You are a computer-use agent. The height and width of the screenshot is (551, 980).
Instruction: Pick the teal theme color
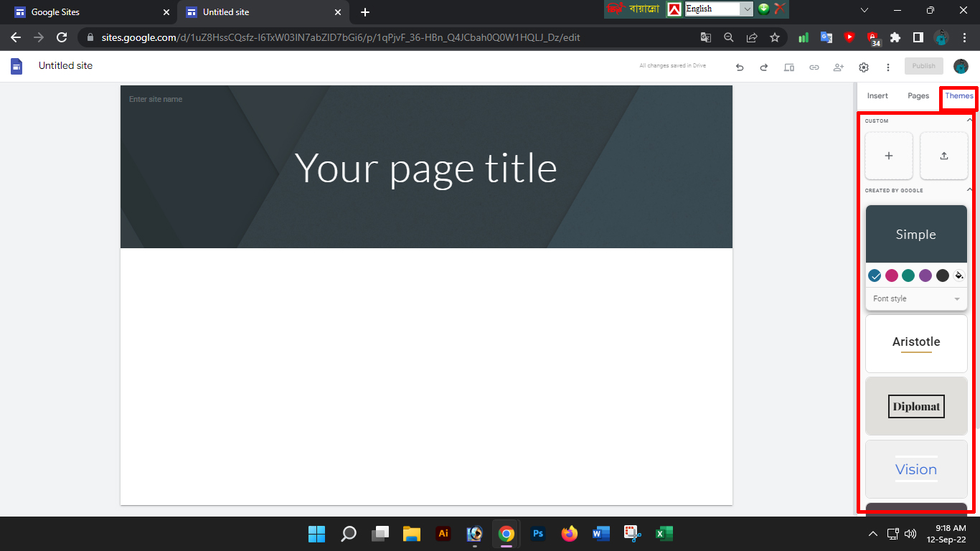[x=908, y=275]
